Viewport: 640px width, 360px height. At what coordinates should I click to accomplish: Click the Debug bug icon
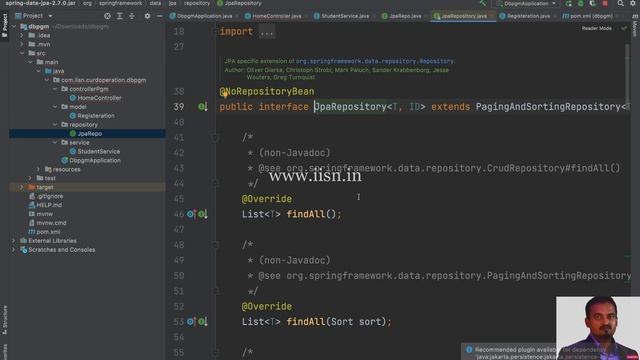coord(580,3)
